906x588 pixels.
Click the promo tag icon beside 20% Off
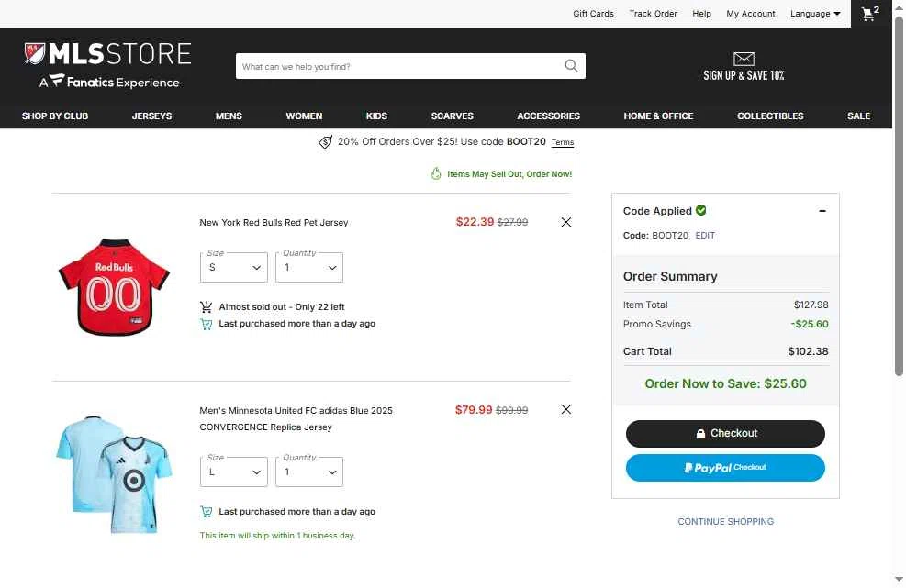coord(325,141)
